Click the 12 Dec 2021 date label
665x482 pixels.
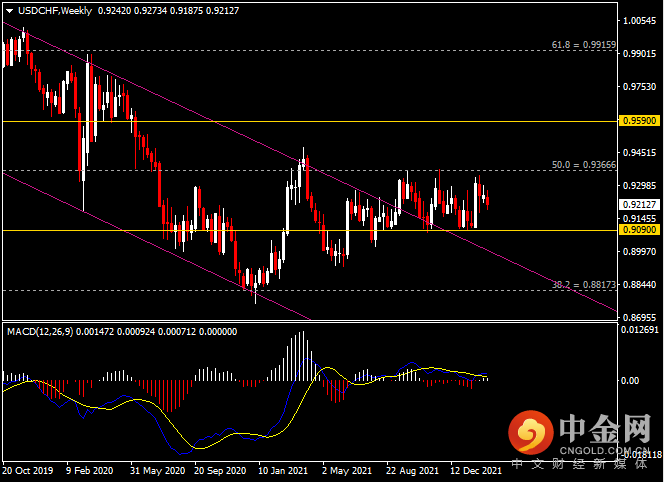(x=476, y=471)
